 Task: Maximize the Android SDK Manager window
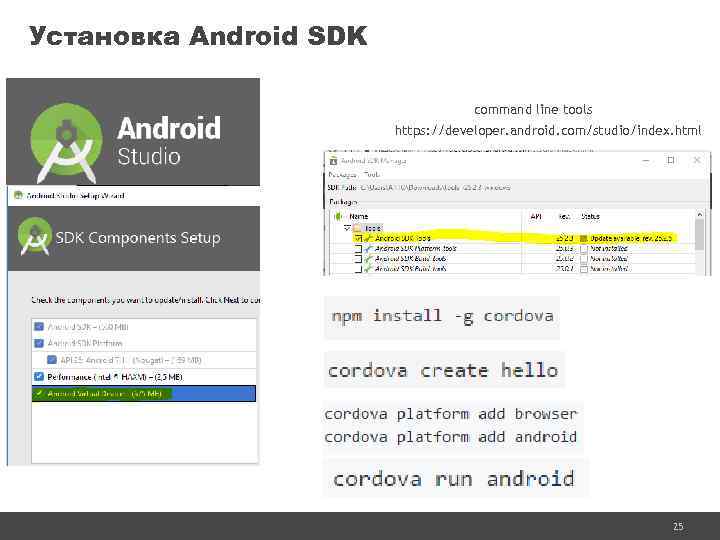pyautogui.click(x=671, y=160)
